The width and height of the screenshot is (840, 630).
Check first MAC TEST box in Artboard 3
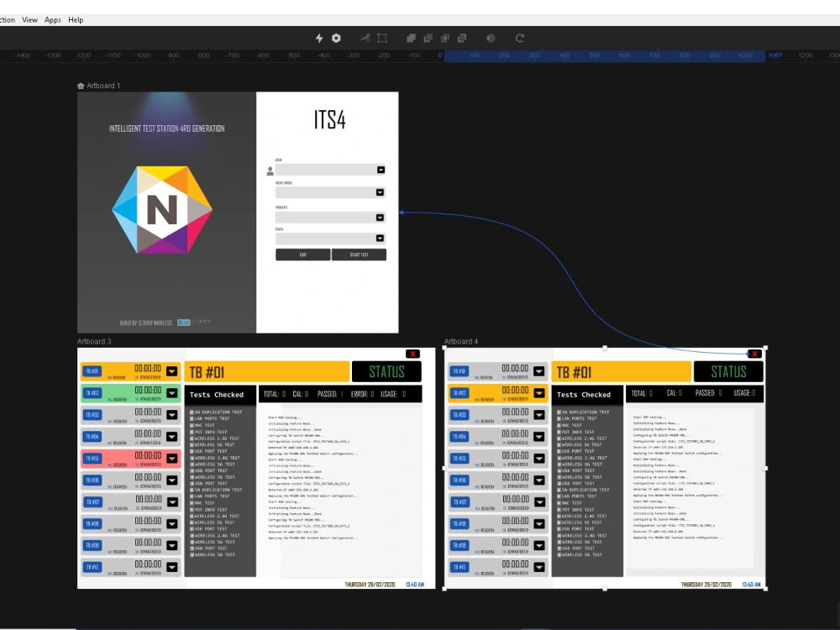coord(192,425)
